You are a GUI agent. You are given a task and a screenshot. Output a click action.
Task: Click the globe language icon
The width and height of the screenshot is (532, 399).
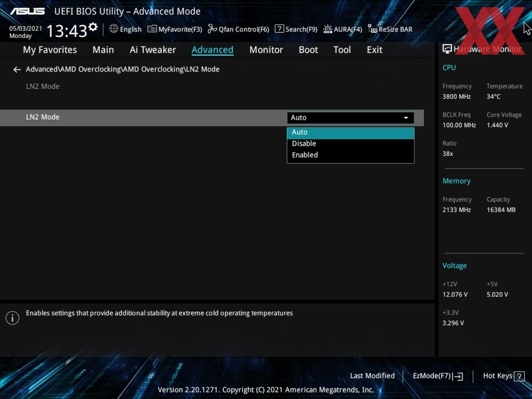pyautogui.click(x=113, y=29)
